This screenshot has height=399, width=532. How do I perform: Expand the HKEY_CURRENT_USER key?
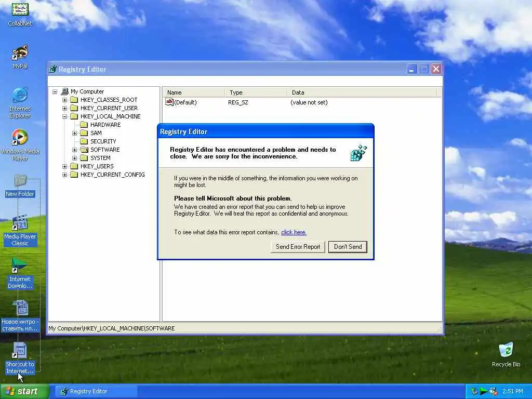click(x=64, y=108)
